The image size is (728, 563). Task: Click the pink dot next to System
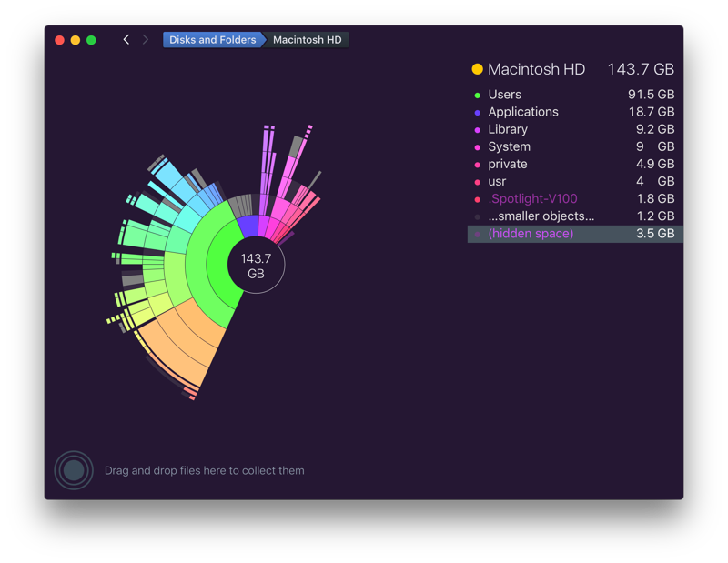[476, 146]
